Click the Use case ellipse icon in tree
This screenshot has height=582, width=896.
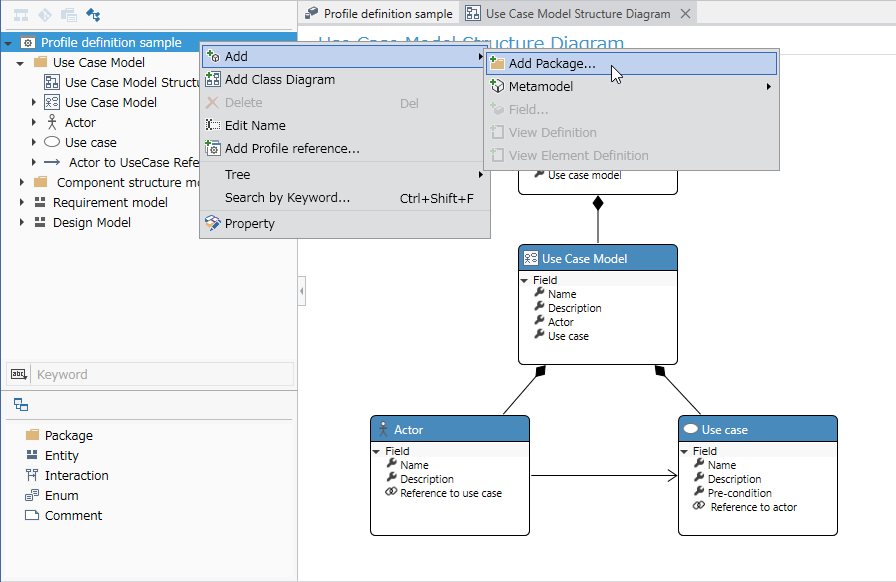52,142
